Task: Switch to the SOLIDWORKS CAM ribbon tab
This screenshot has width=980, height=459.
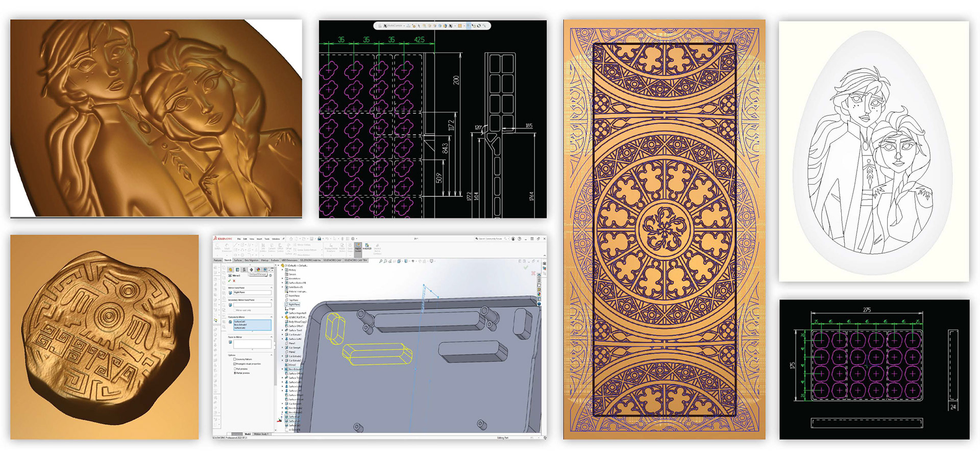Action: coord(332,260)
